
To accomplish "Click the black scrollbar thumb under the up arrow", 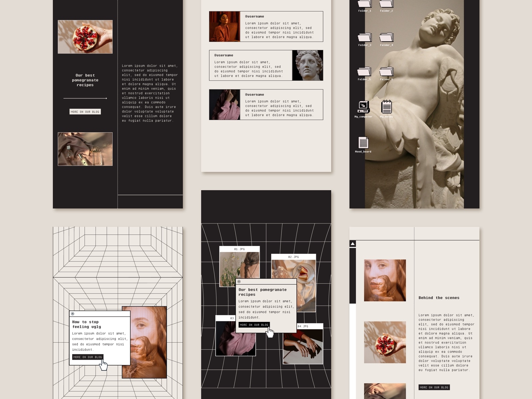I will (352, 276).
